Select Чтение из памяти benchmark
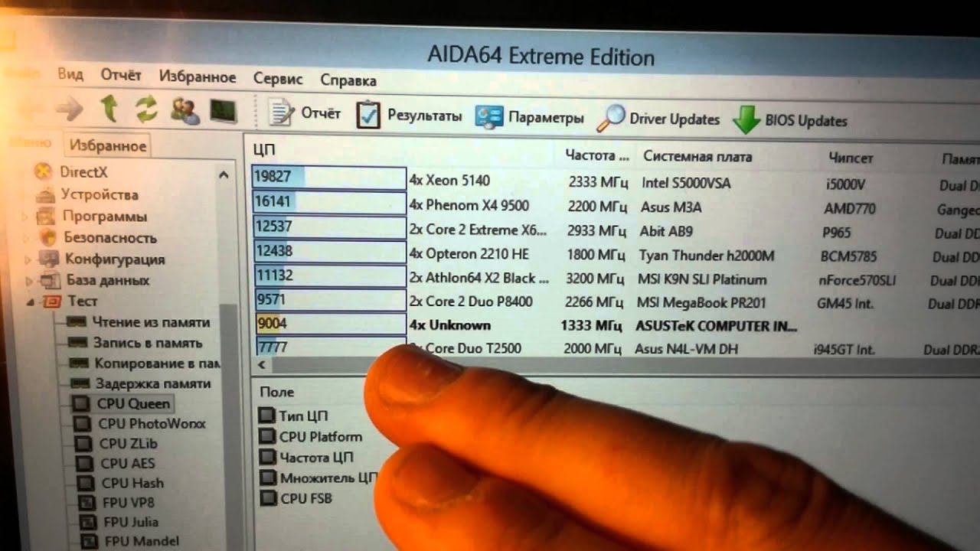 [151, 322]
